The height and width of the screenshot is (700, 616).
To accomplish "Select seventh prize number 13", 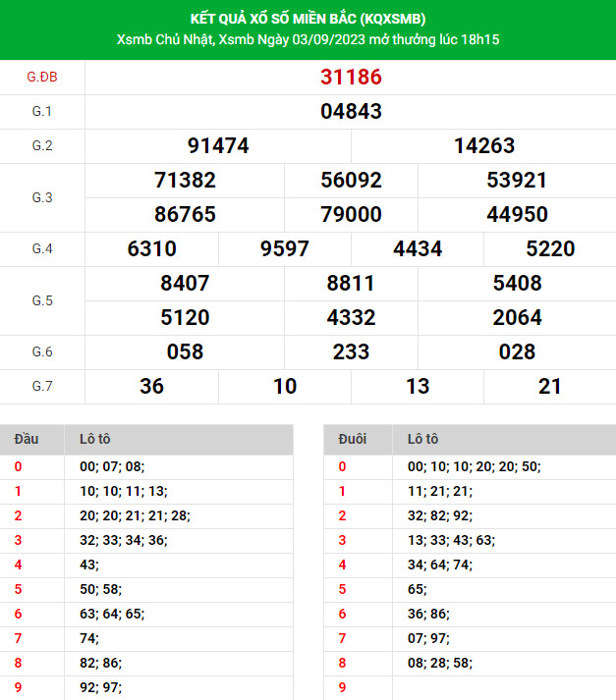I will [x=418, y=386].
